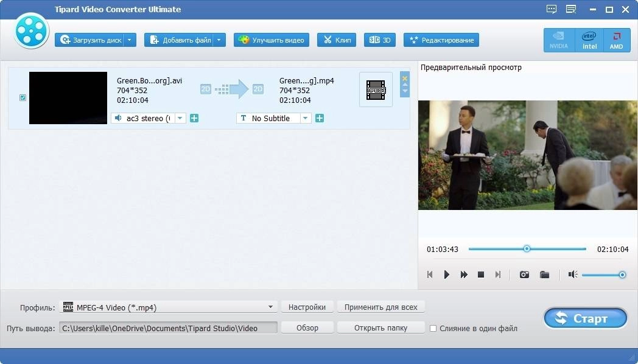Image resolution: width=638 pixels, height=364 pixels.
Task: Move file up with arrow icon
Action: 405,85
